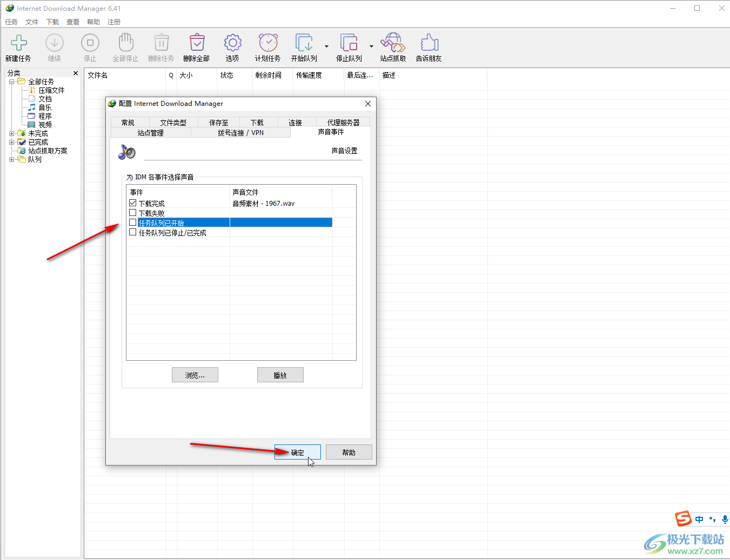Screen dimensions: 730x560
Task: Select 站点抓取方案 in category tree
Action: tap(48, 151)
